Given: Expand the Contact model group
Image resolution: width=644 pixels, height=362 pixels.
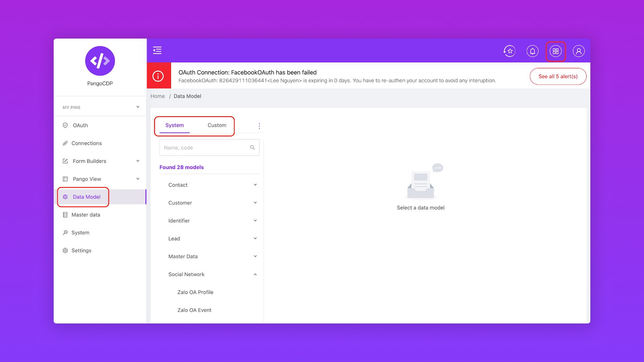Looking at the screenshot, I should click(x=255, y=185).
